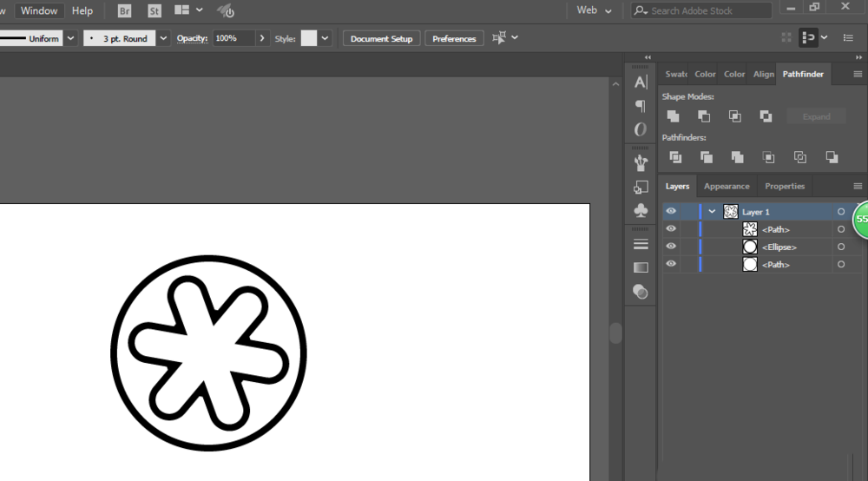Image resolution: width=868 pixels, height=481 pixels.
Task: Click the Unite shape mode icon
Action: tap(673, 116)
